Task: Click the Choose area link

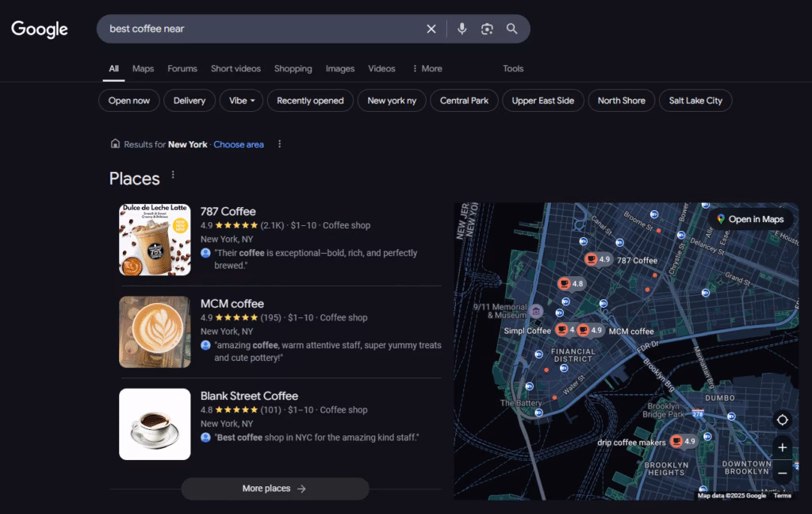Action: 239,144
